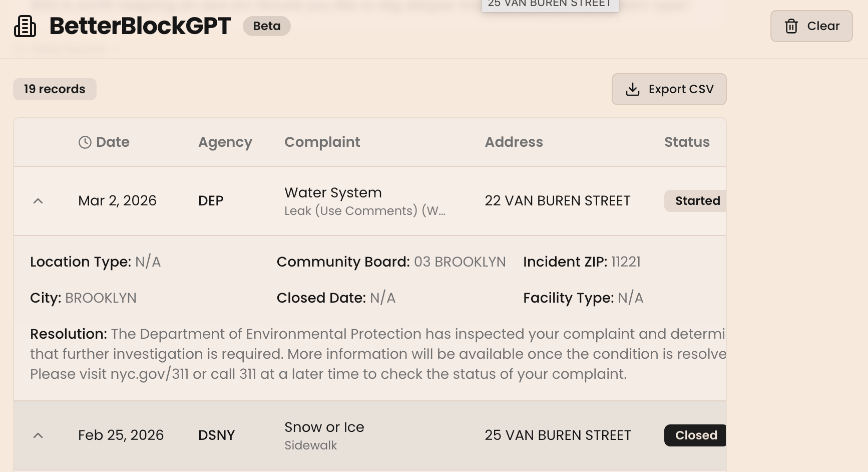Click the download icon in Export CSV
Viewport: 868px width, 472px height.
[633, 89]
